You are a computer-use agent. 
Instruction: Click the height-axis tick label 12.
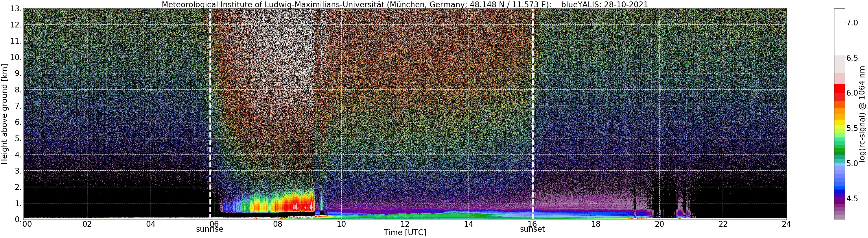(x=16, y=25)
